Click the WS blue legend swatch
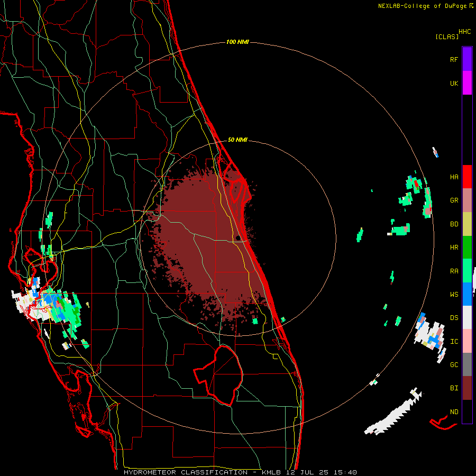The height and width of the screenshot is (476, 476). [x=467, y=294]
